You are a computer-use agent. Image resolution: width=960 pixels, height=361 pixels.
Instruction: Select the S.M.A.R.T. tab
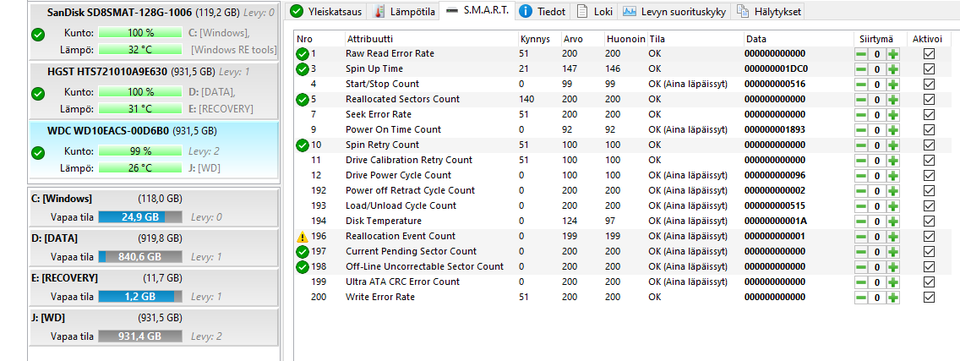click(477, 11)
